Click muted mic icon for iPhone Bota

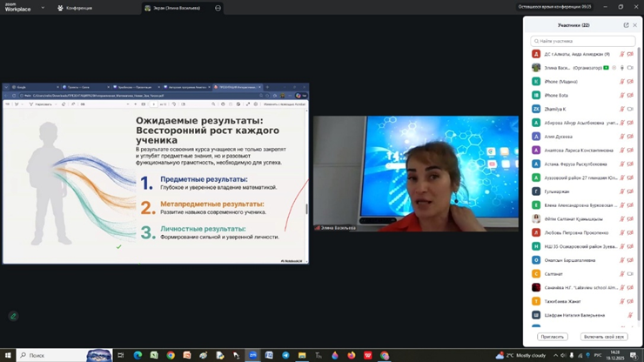tap(621, 95)
